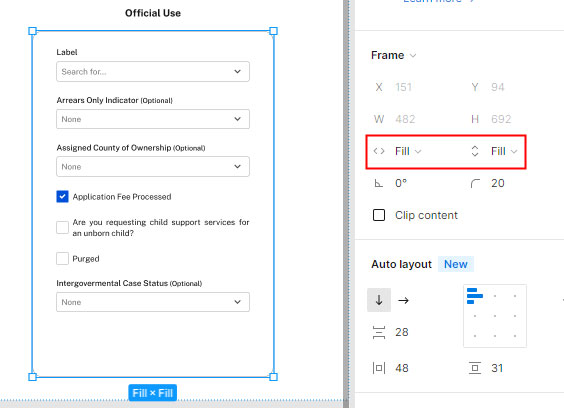Open Arrears Only Indicator dropdown
The height and width of the screenshot is (408, 564).
pos(153,119)
